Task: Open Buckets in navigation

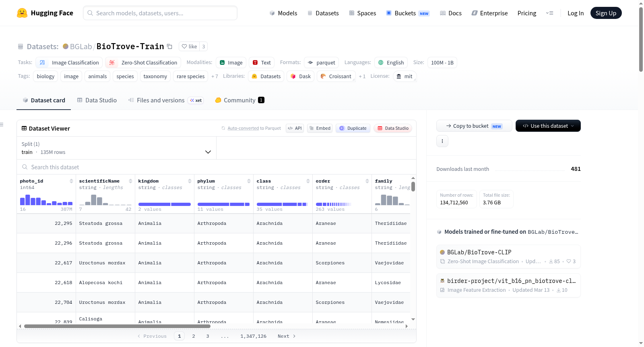Action: click(408, 13)
